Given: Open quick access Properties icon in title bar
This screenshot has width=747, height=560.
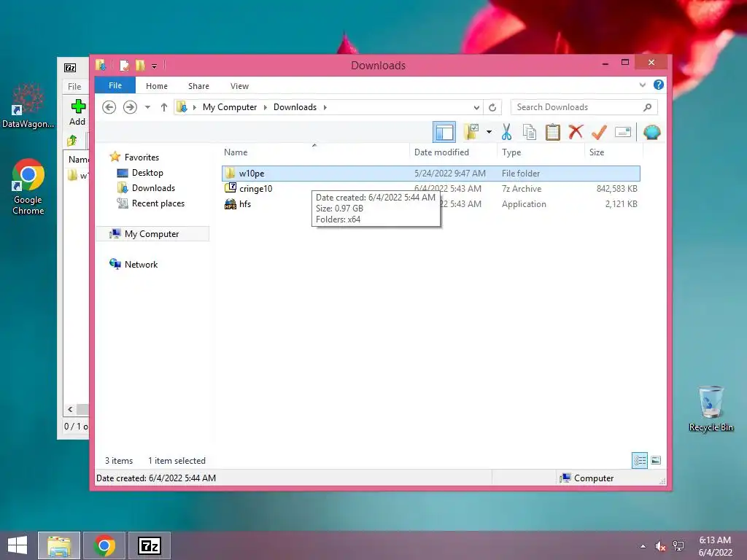Looking at the screenshot, I should pyautogui.click(x=124, y=66).
